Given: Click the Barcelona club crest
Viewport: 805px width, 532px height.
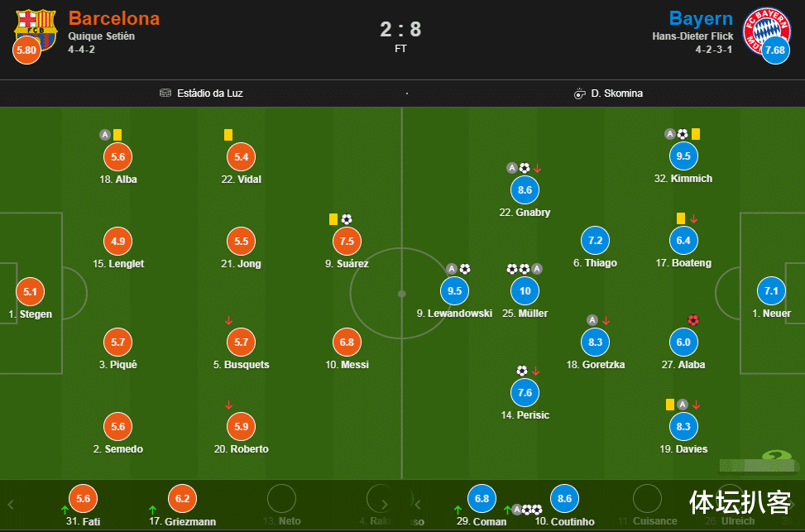Looking at the screenshot, I should [36, 27].
